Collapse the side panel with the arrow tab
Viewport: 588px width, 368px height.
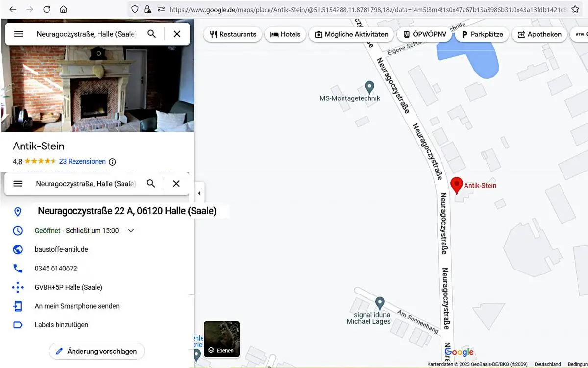tap(199, 193)
